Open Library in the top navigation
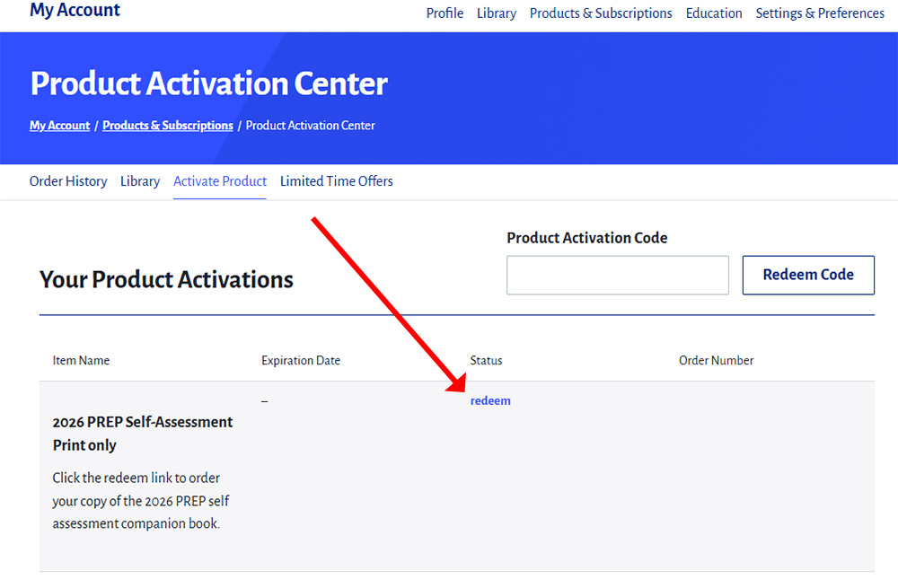This screenshot has height=588, width=898. [497, 13]
